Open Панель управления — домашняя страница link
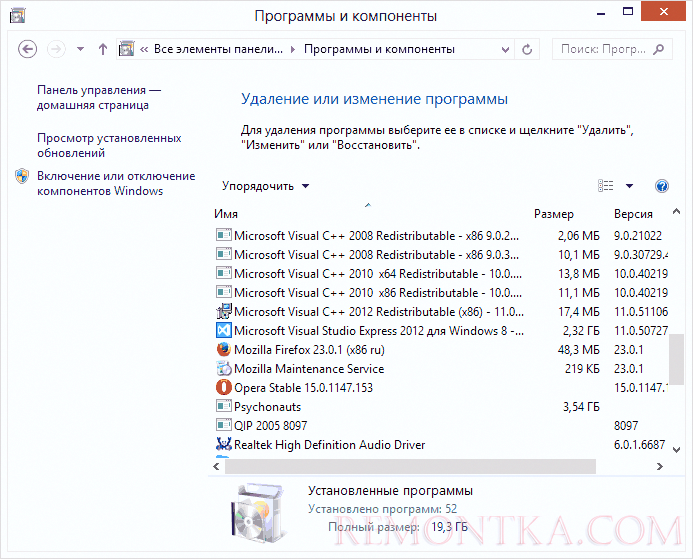This screenshot has height=559, width=693. [99, 98]
